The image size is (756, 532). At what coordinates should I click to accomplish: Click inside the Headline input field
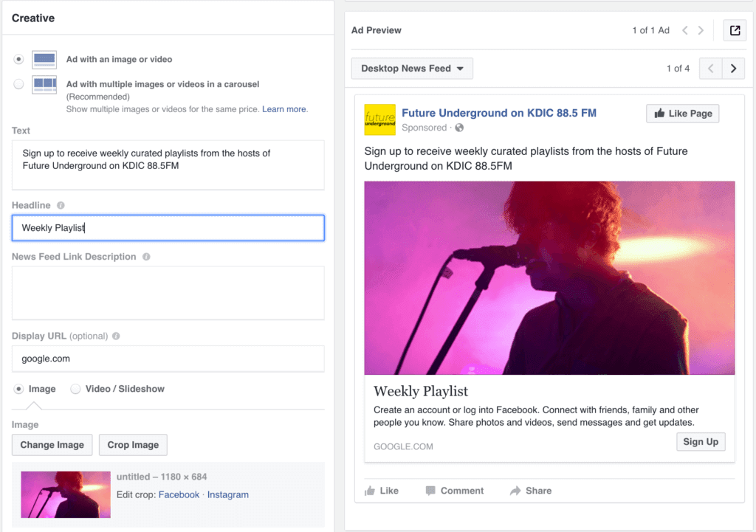click(168, 227)
